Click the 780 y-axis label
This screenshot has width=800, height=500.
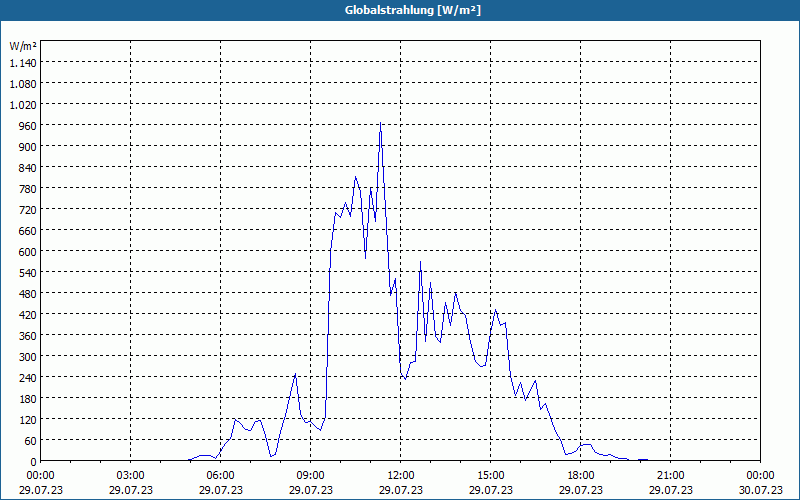(x=28, y=189)
